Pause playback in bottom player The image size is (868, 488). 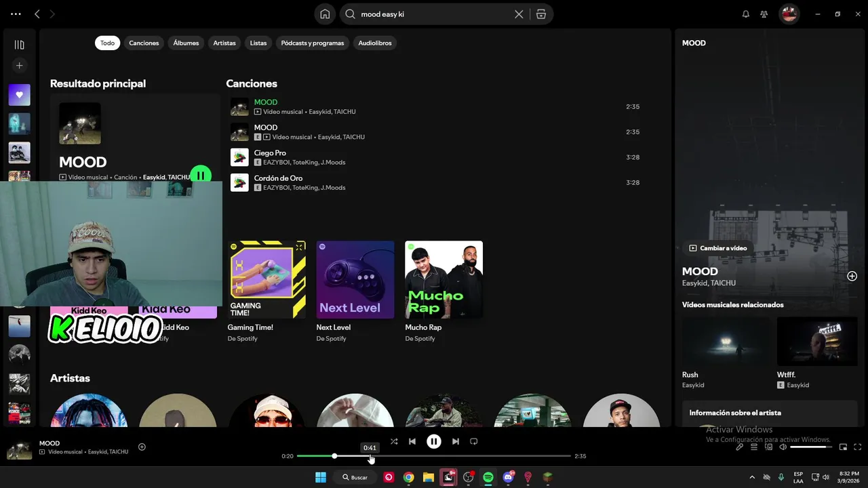(434, 441)
